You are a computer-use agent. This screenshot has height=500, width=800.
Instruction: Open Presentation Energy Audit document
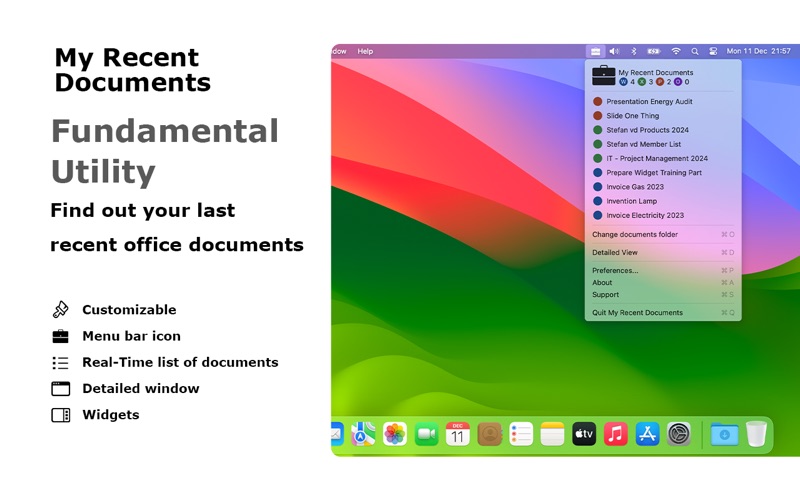663,102
